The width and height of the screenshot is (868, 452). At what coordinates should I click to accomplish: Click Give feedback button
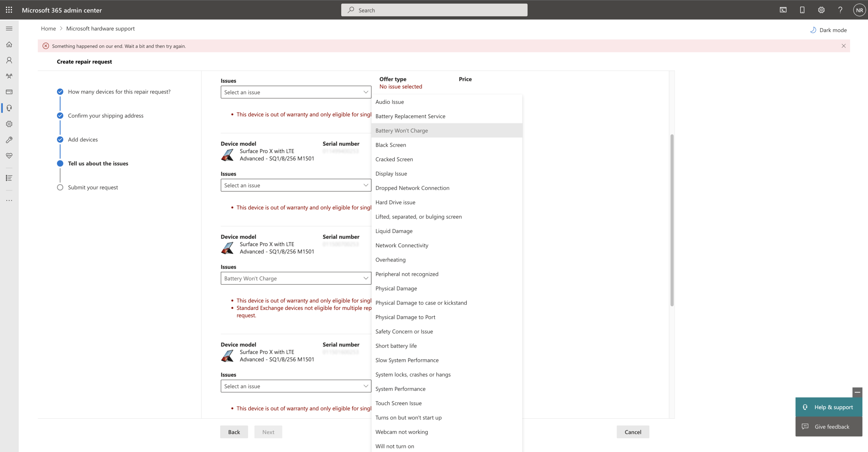[x=829, y=427]
